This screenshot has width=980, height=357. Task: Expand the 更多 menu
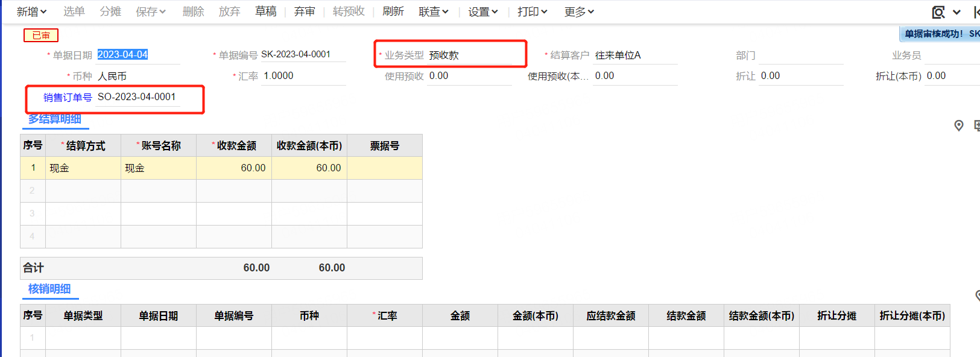[579, 11]
